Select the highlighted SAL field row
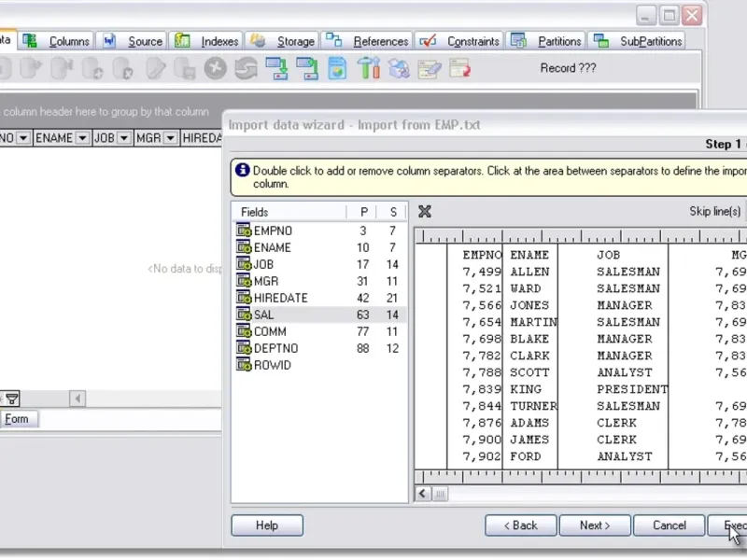747x560 pixels. click(x=319, y=315)
